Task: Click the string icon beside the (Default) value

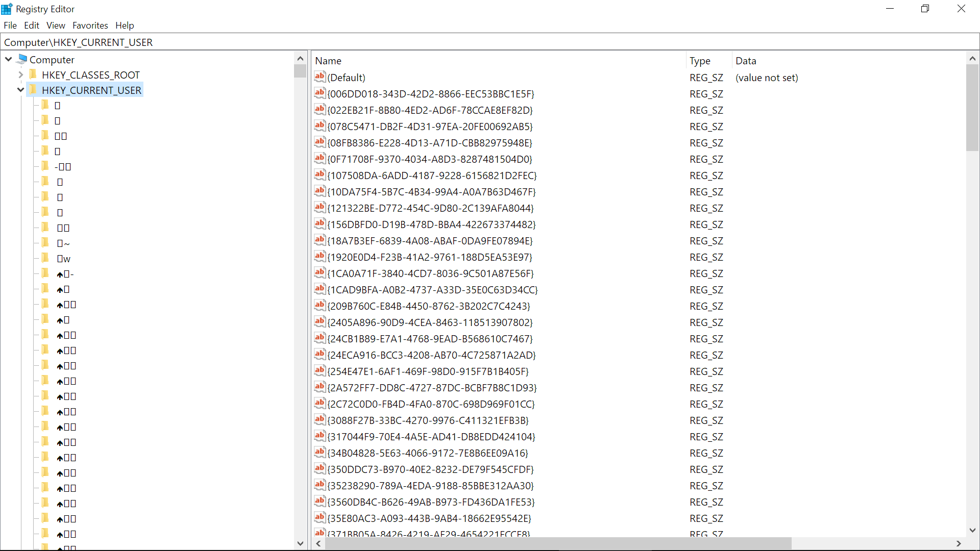Action: (x=320, y=77)
